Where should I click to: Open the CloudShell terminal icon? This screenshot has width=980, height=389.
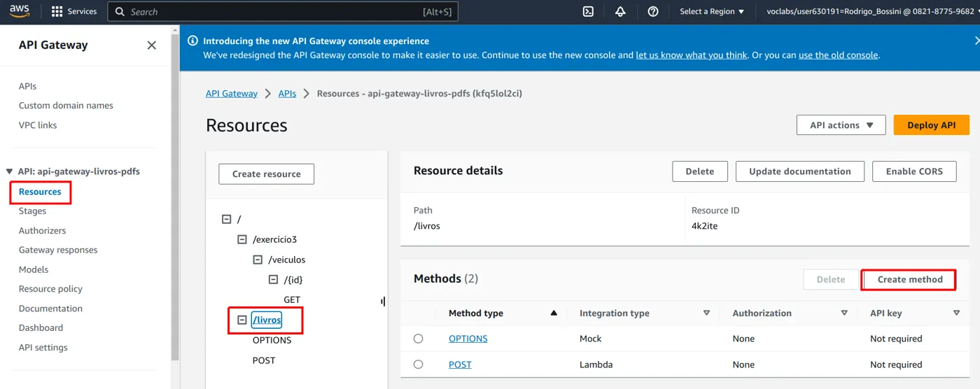(589, 12)
